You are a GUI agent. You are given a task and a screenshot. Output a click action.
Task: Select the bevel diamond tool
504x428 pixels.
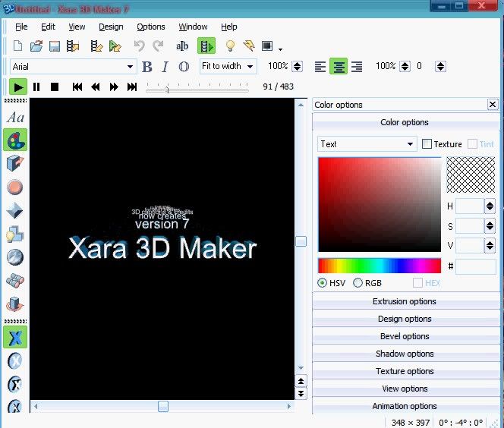point(14,210)
